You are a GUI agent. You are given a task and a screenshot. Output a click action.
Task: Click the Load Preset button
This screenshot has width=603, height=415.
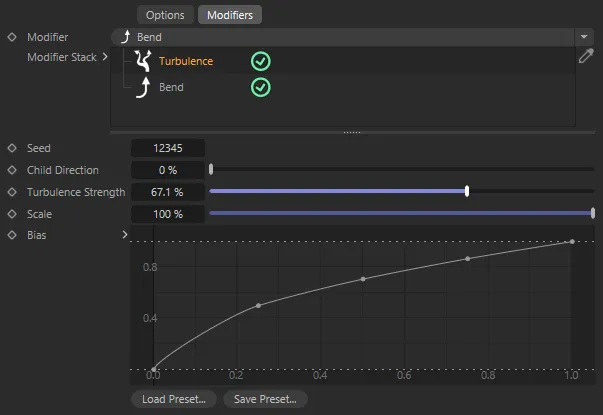pyautogui.click(x=174, y=399)
